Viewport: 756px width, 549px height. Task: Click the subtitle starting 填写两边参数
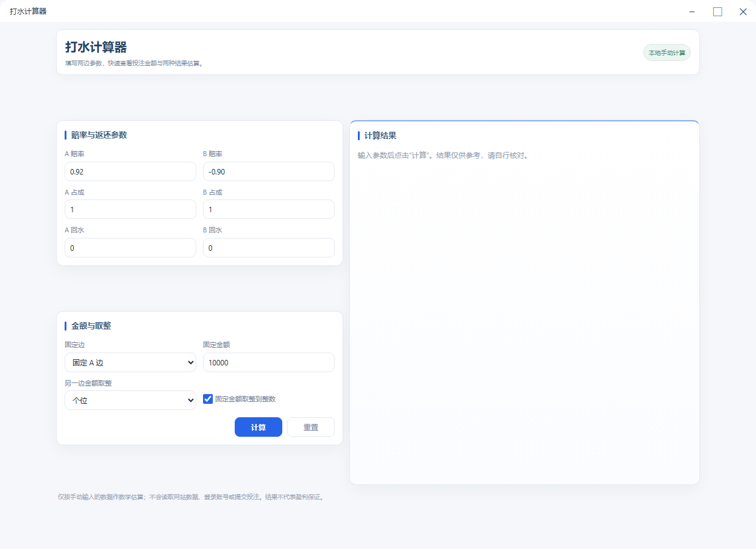point(134,63)
